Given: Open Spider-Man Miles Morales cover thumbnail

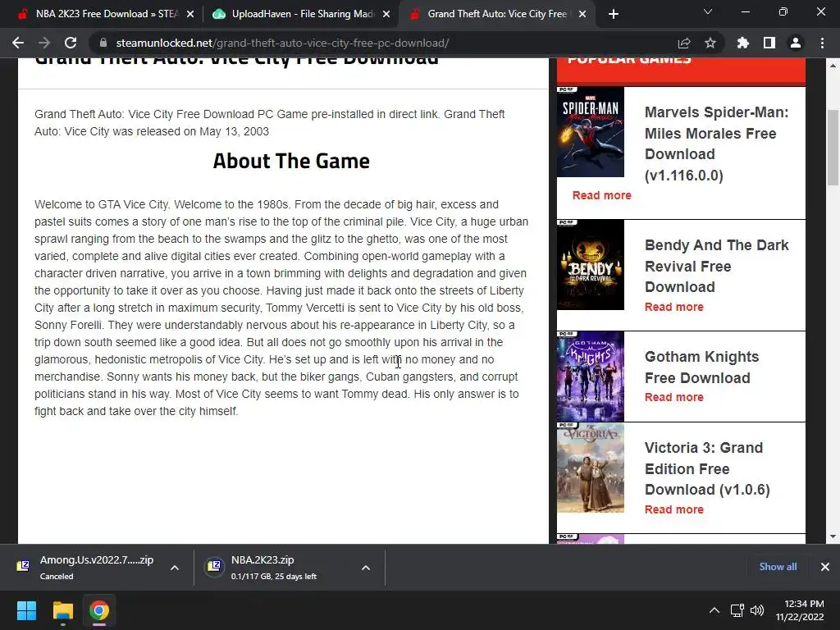Looking at the screenshot, I should 591,132.
